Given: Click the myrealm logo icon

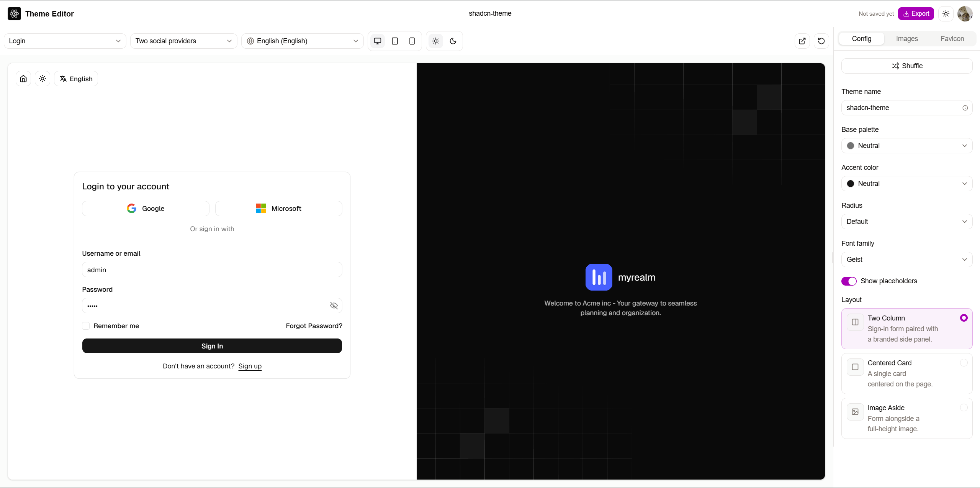Looking at the screenshot, I should 599,277.
